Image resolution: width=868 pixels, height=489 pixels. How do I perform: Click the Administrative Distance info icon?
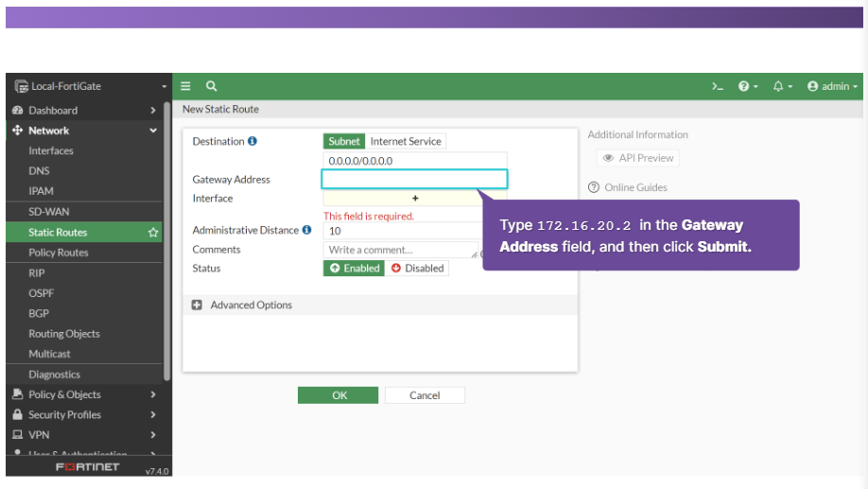coord(306,230)
